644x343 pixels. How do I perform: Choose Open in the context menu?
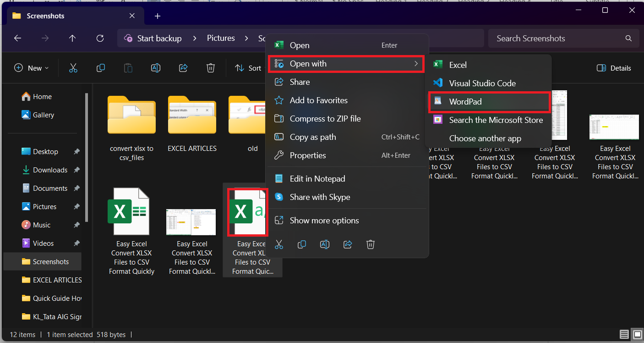point(347,45)
